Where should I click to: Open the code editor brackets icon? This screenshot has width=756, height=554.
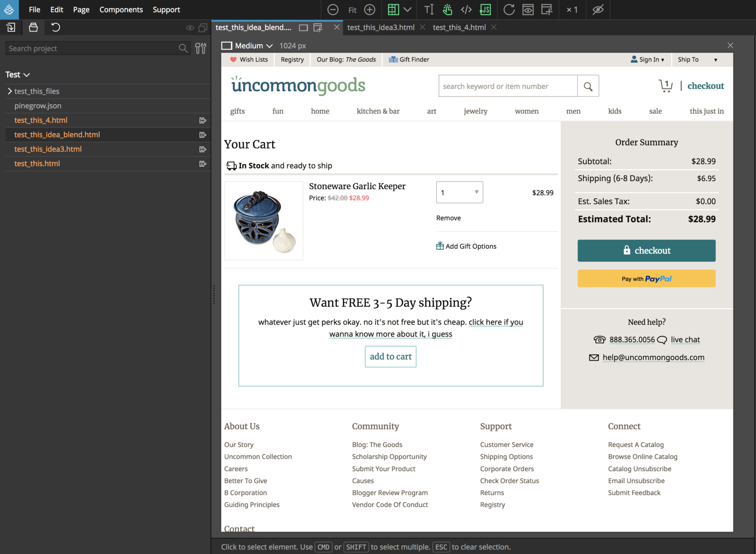click(466, 9)
